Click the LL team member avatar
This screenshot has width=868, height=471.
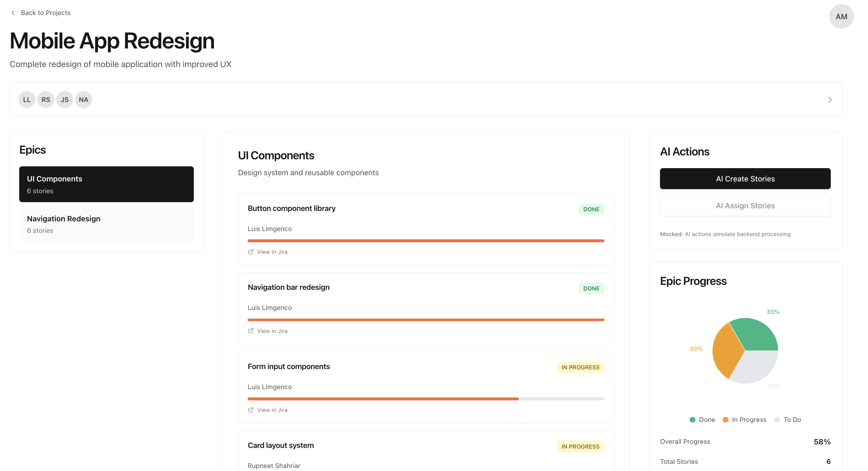pos(27,100)
